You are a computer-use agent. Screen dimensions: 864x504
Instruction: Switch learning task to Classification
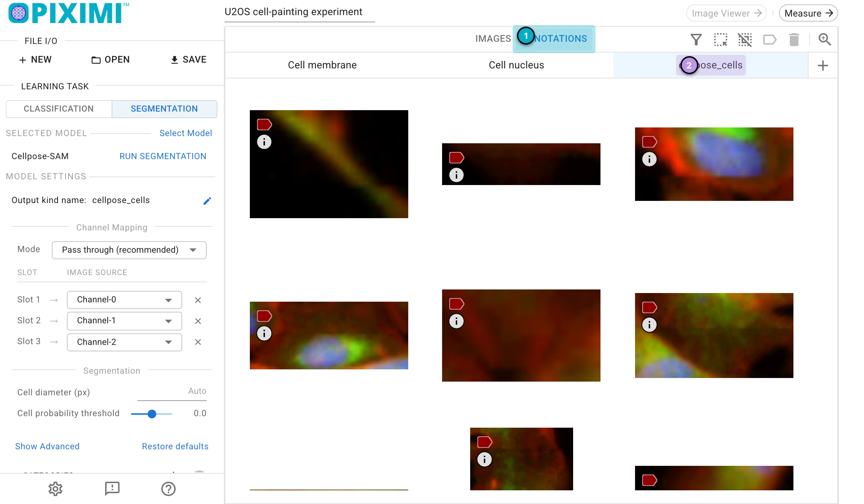(59, 109)
